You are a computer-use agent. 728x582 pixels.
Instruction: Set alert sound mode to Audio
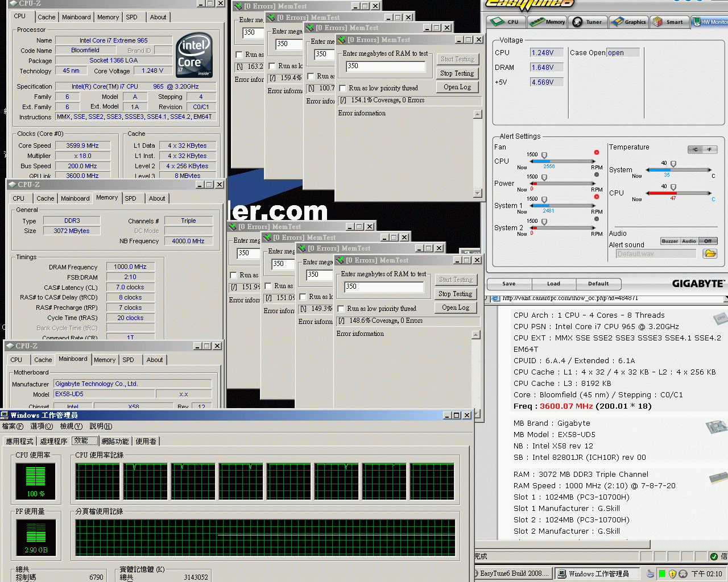tap(689, 241)
